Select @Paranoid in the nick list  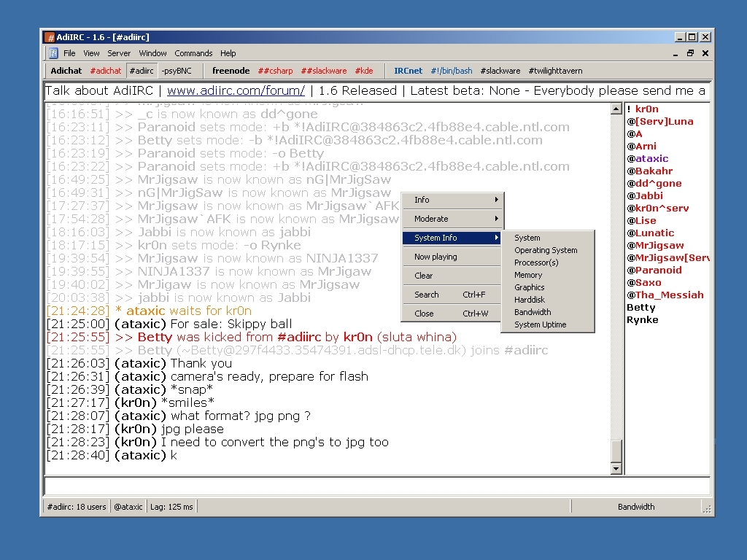[654, 270]
